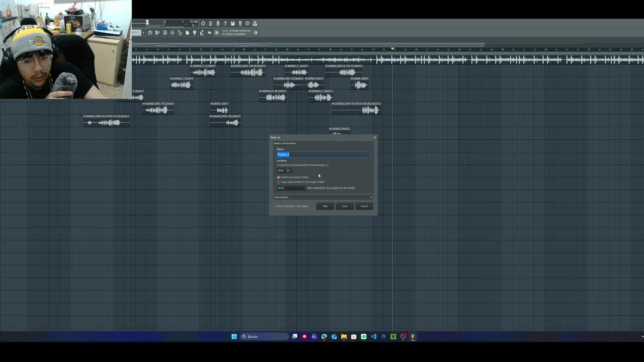Click the close all windows arrow icon
Viewport: 644px width, 362px height.
click(209, 33)
